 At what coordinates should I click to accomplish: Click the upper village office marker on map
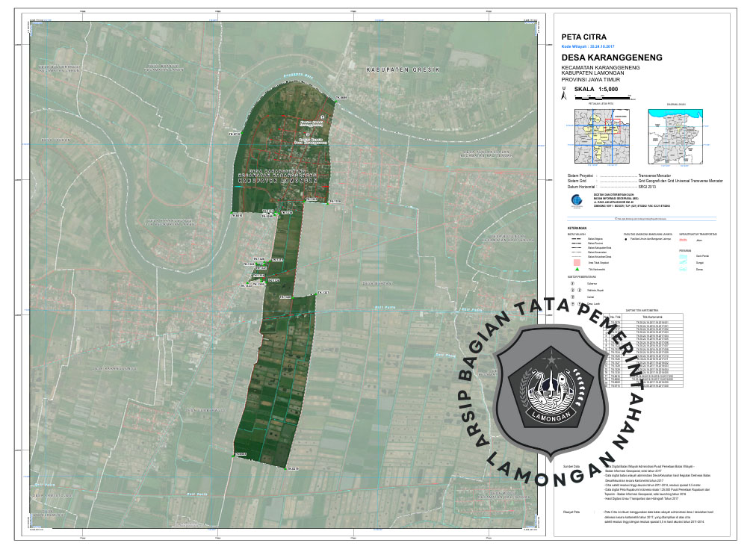[322, 117]
